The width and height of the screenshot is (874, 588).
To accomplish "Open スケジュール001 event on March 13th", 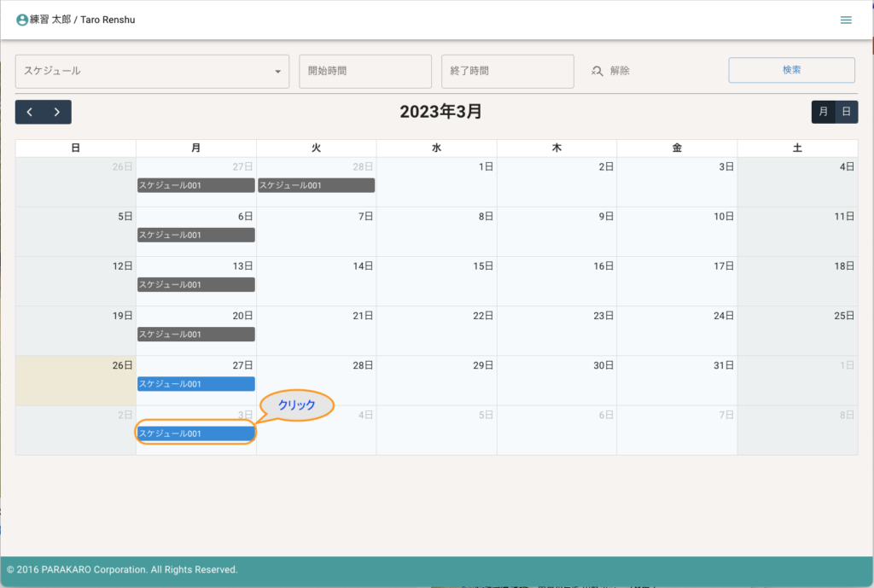I will click(196, 284).
